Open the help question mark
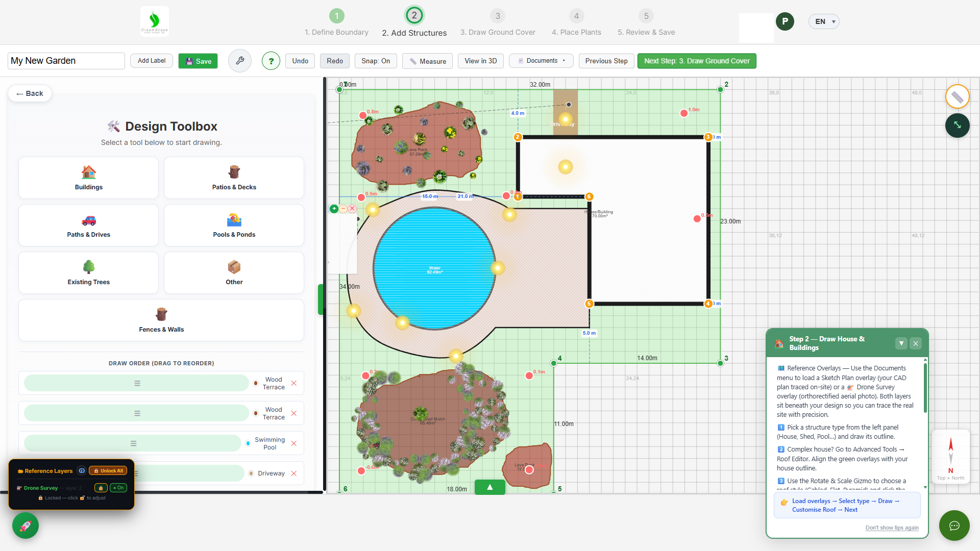 [x=271, y=61]
